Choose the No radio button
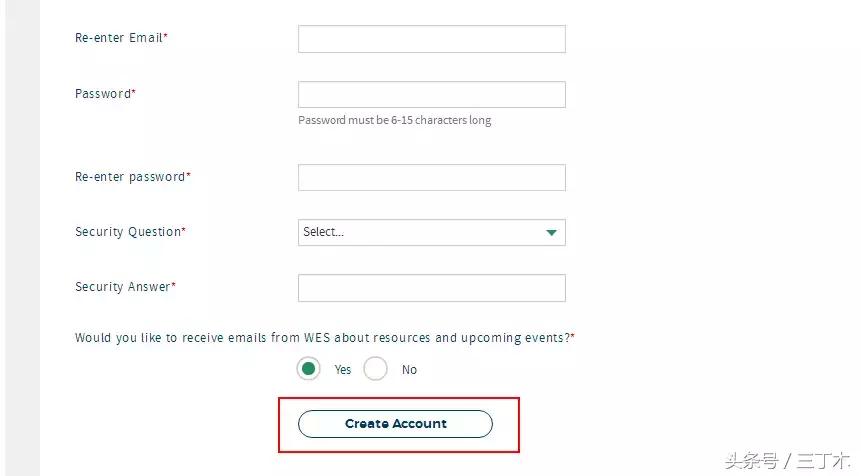The image size is (861, 476). tap(376, 369)
